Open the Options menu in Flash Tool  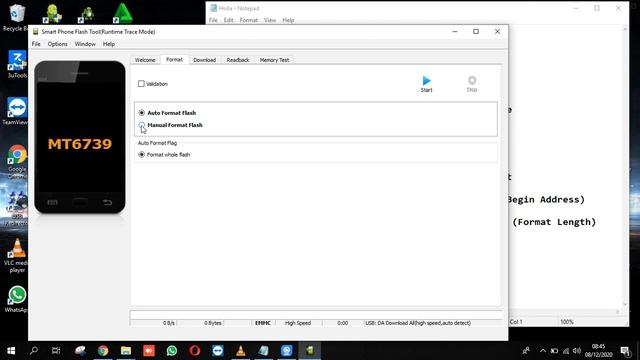[x=58, y=44]
